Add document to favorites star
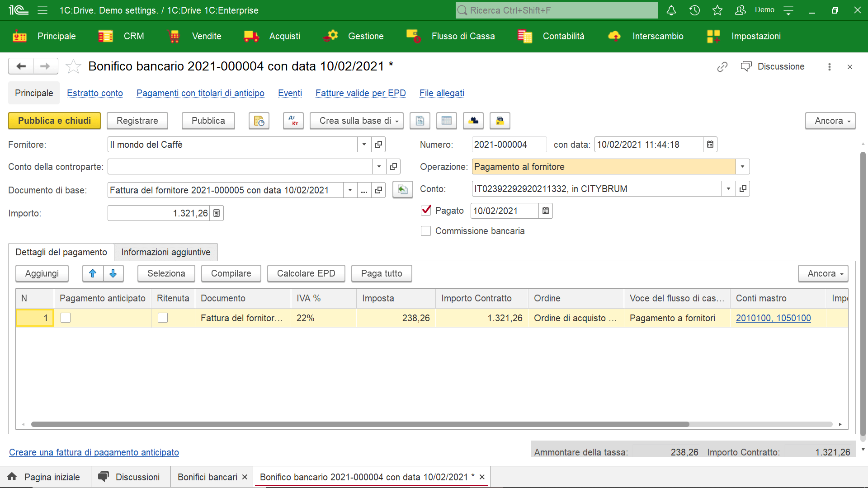Image resolution: width=868 pixels, height=488 pixels. [x=73, y=66]
